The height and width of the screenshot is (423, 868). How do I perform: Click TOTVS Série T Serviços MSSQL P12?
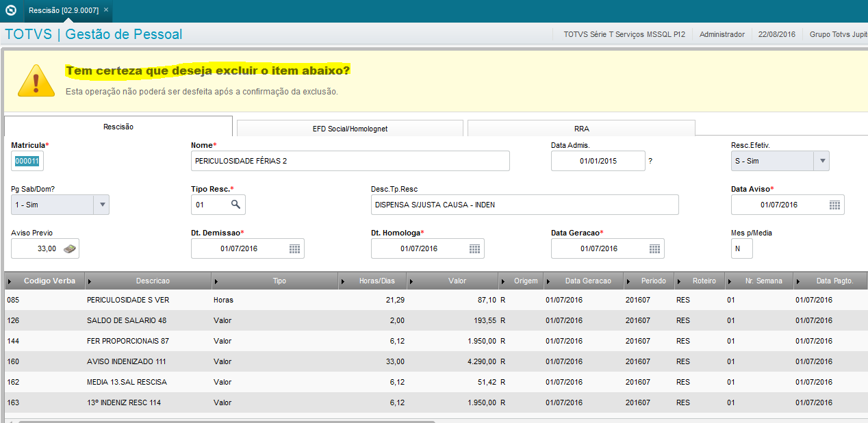point(624,34)
